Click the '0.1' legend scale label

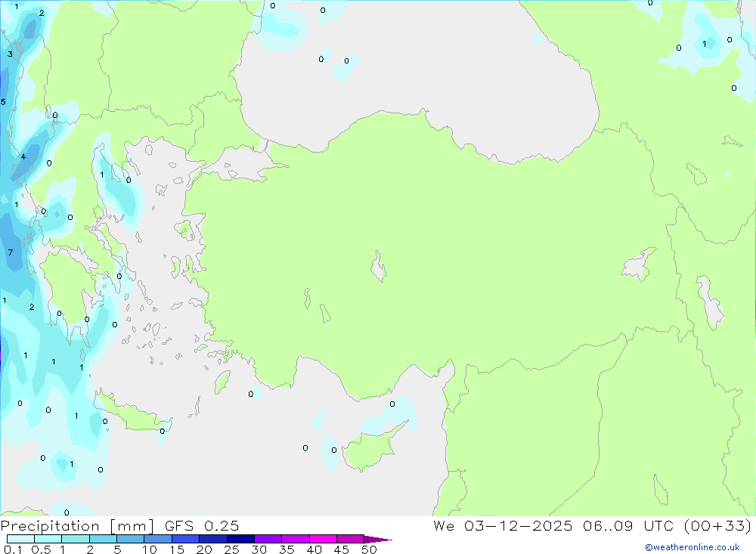click(13, 549)
